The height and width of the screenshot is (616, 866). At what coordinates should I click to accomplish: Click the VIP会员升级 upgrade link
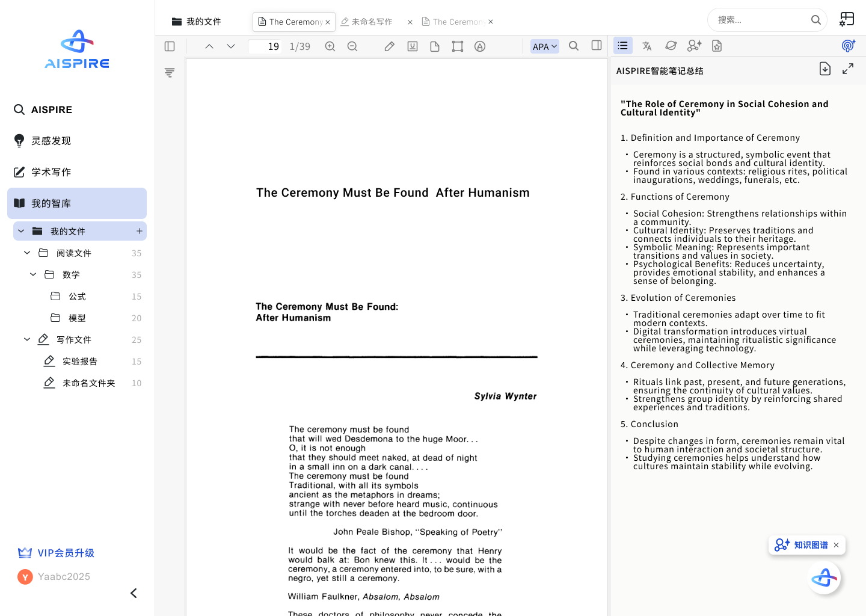[x=66, y=553]
